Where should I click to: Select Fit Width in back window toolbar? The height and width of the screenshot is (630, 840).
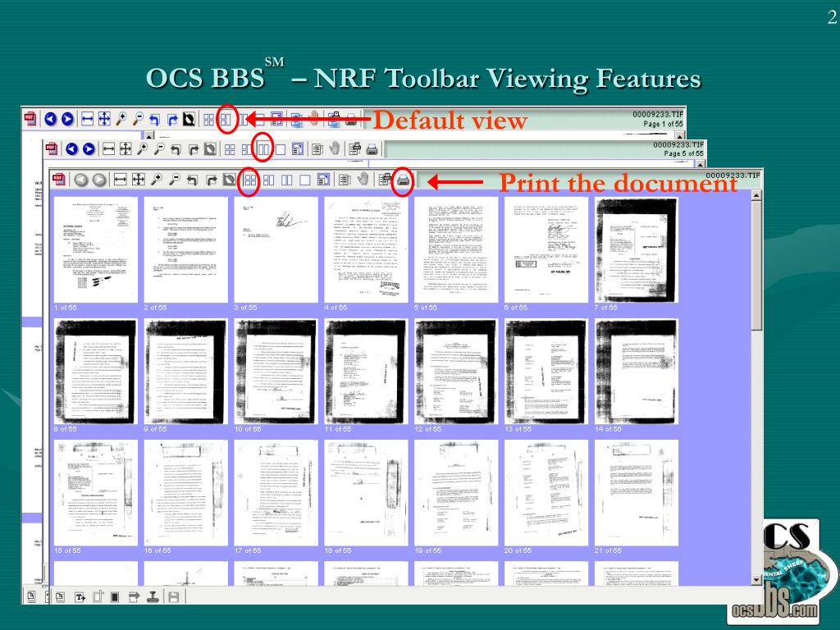click(87, 119)
